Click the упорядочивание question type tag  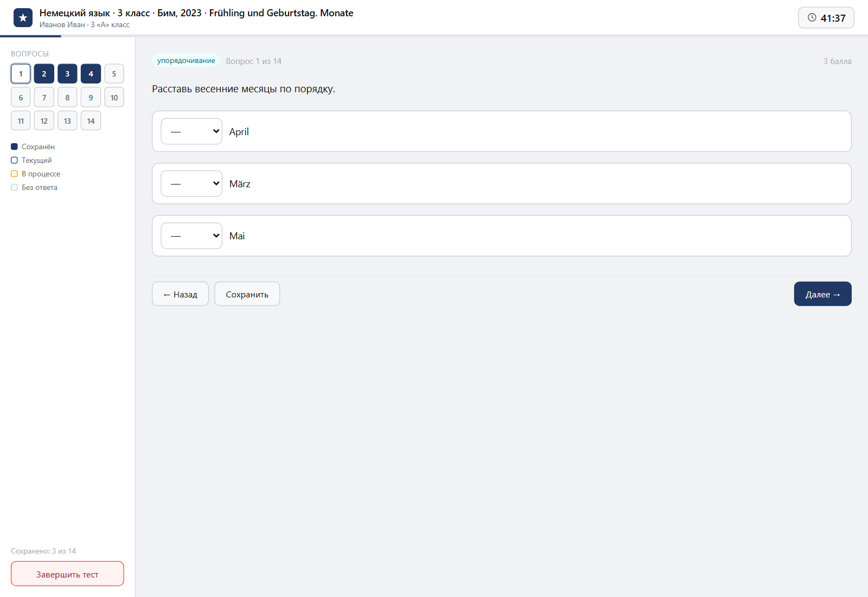click(186, 61)
